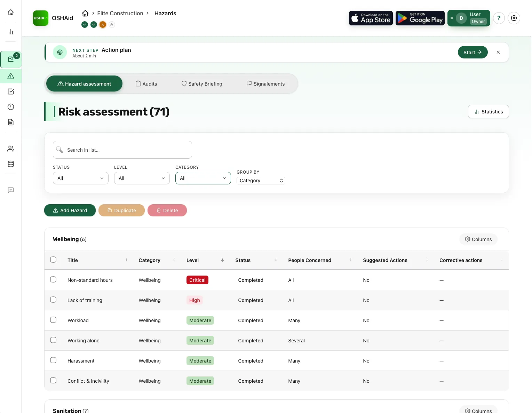This screenshot has height=413, width=532.
Task: Toggle the select-all checkbox in the table header
Action: (x=53, y=260)
